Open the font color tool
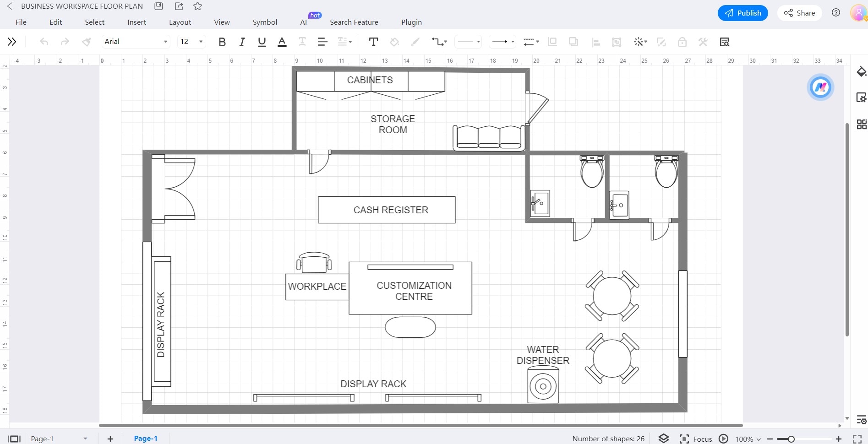 pos(282,42)
